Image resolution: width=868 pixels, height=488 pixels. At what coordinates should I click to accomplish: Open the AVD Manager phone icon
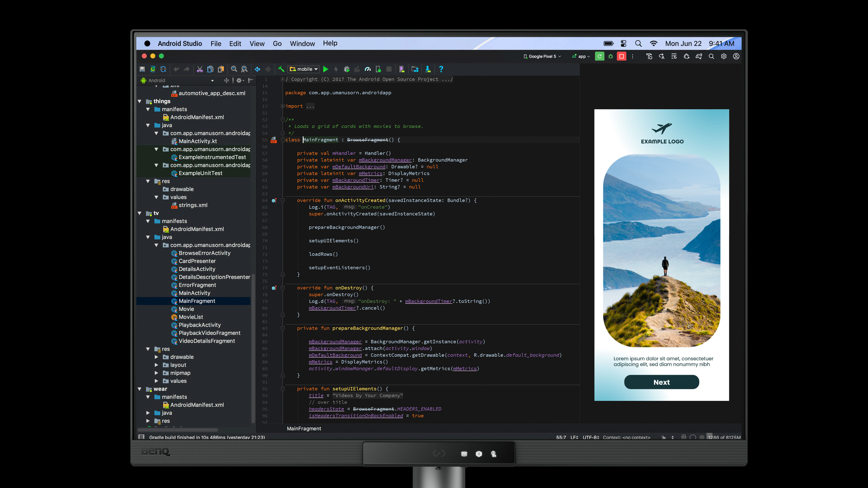[x=402, y=69]
